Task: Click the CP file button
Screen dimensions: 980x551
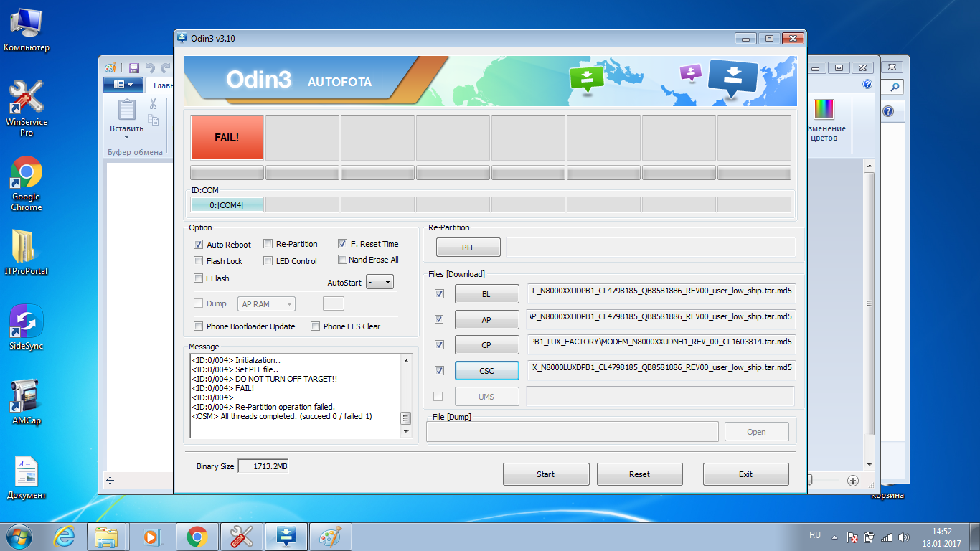Action: tap(486, 345)
